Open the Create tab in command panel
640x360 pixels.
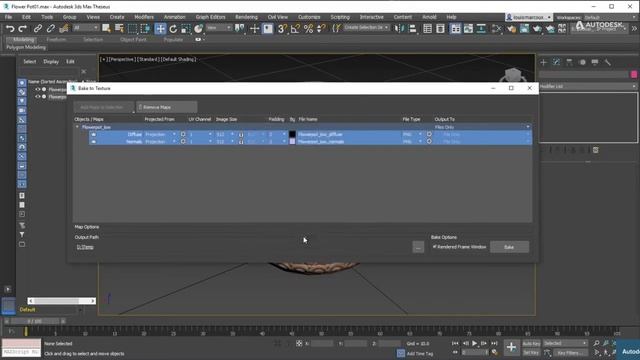[544, 62]
